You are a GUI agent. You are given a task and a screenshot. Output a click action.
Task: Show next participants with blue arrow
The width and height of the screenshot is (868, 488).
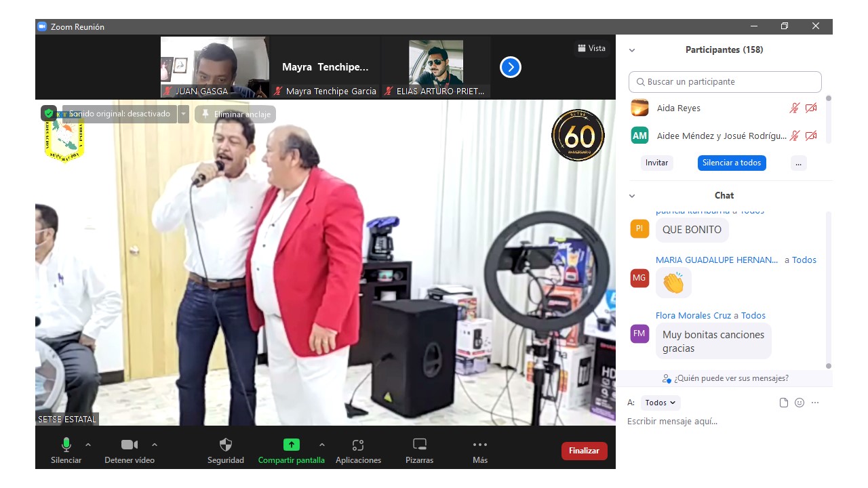pos(511,67)
